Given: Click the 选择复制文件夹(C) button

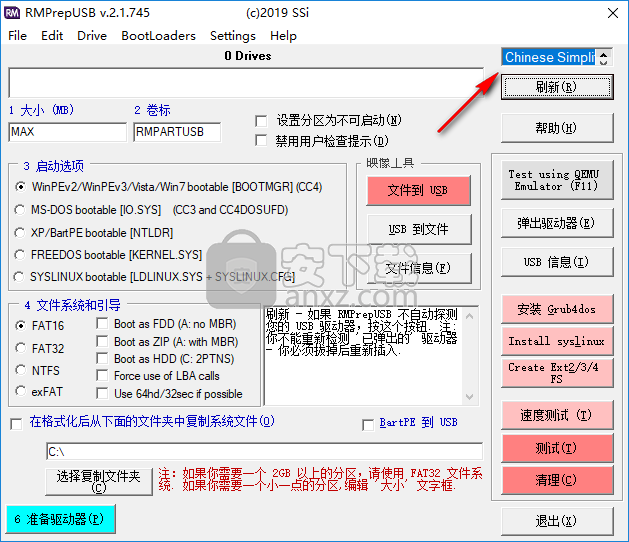Looking at the screenshot, I should click(99, 482).
